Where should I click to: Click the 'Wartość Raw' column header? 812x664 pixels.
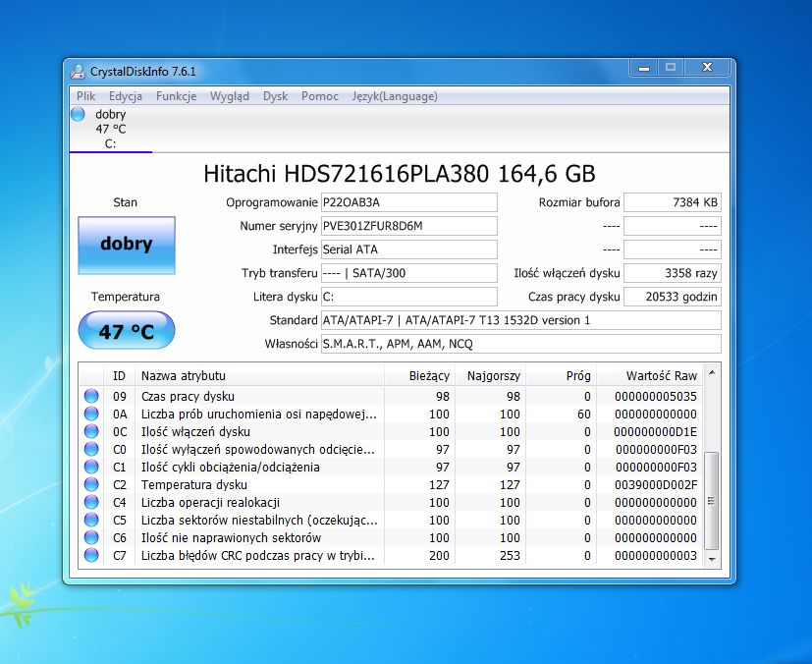pyautogui.click(x=650, y=375)
